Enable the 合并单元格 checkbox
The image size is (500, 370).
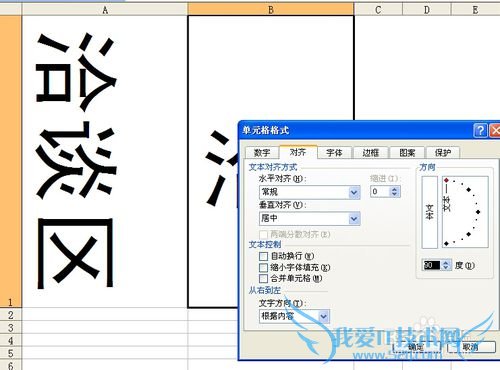point(263,278)
